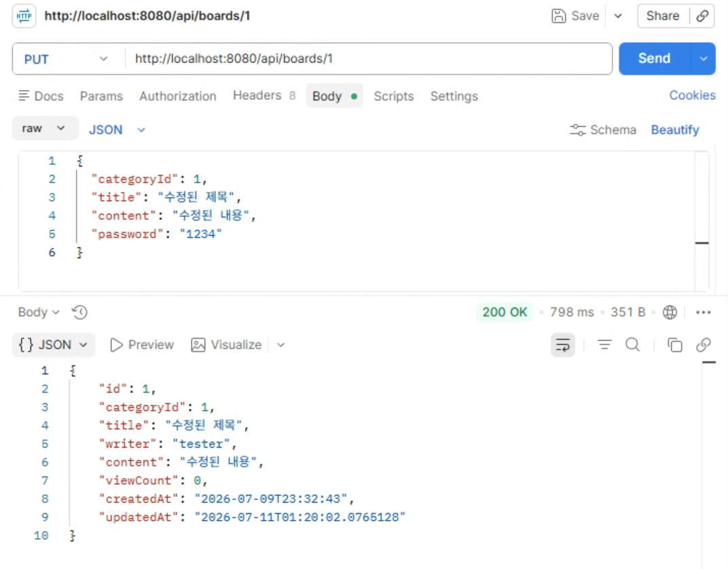Click the Preview play icon
The image size is (728, 569).
click(116, 345)
